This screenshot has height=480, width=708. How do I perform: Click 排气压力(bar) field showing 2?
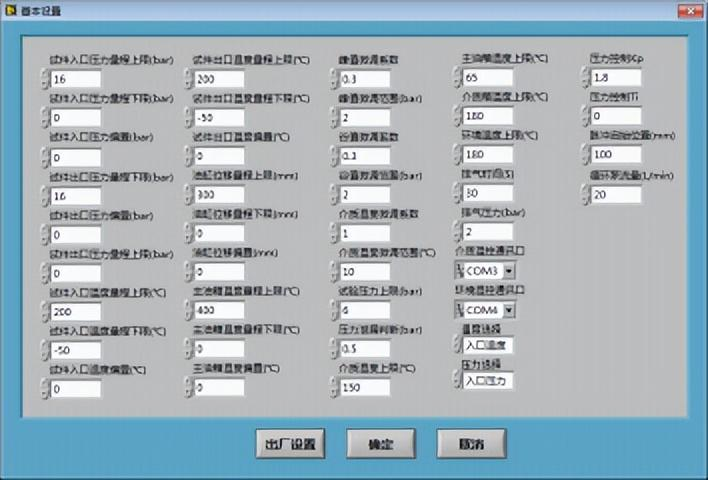(488, 232)
